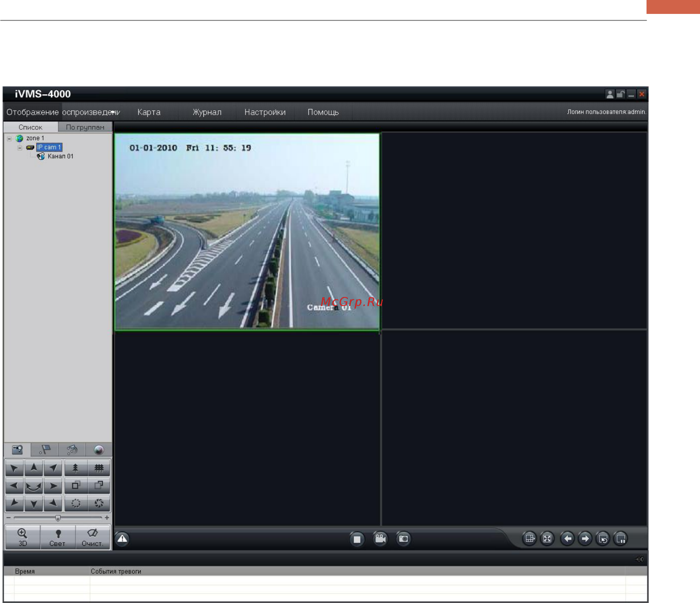The width and height of the screenshot is (700, 603).
Task: Click the PTZ speed slider handle
Action: click(x=58, y=518)
